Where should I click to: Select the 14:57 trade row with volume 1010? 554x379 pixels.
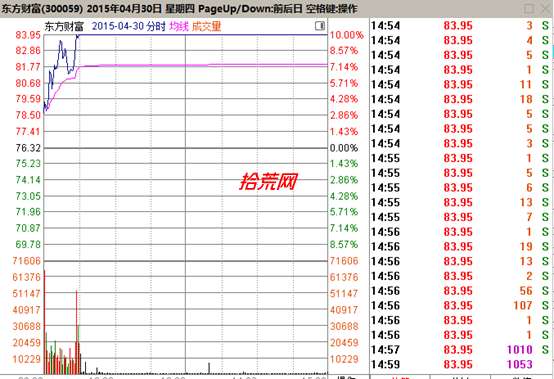click(x=461, y=350)
